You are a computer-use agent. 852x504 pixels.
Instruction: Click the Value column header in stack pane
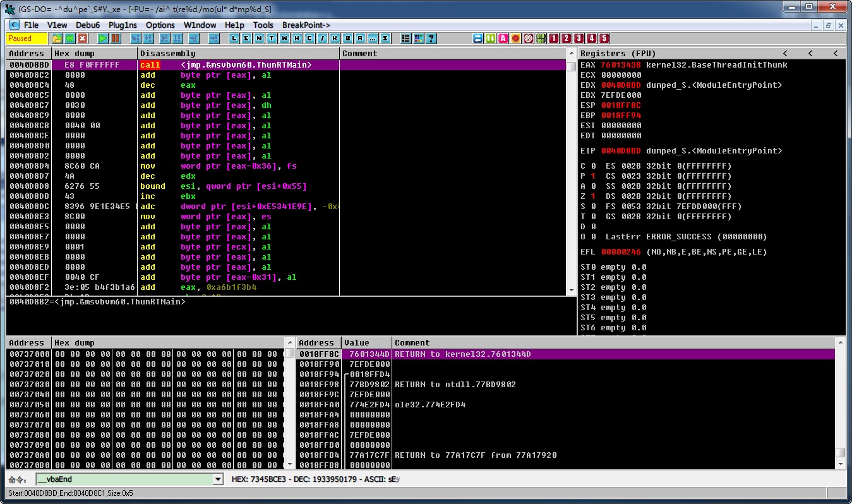pos(367,343)
